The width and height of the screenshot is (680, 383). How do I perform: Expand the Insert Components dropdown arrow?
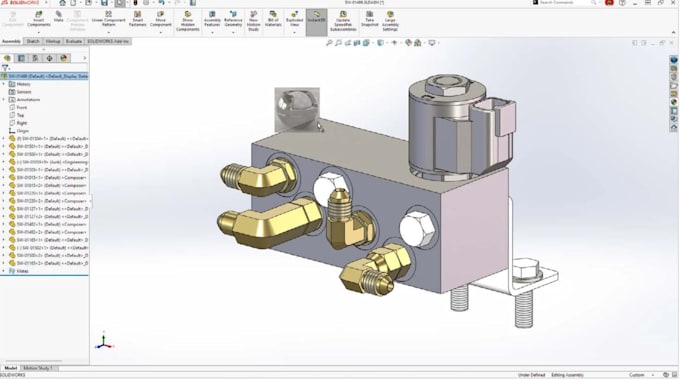coord(39,32)
